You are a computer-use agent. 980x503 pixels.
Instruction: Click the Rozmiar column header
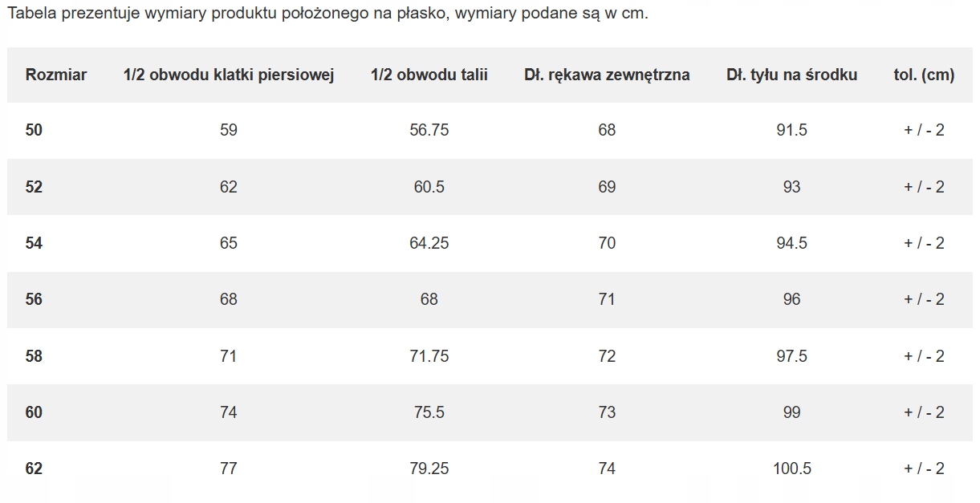[56, 75]
